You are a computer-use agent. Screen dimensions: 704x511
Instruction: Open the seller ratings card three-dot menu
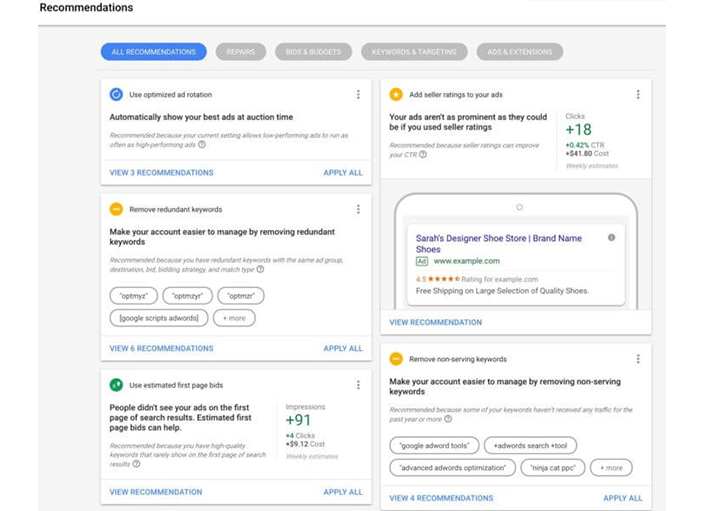pos(638,95)
